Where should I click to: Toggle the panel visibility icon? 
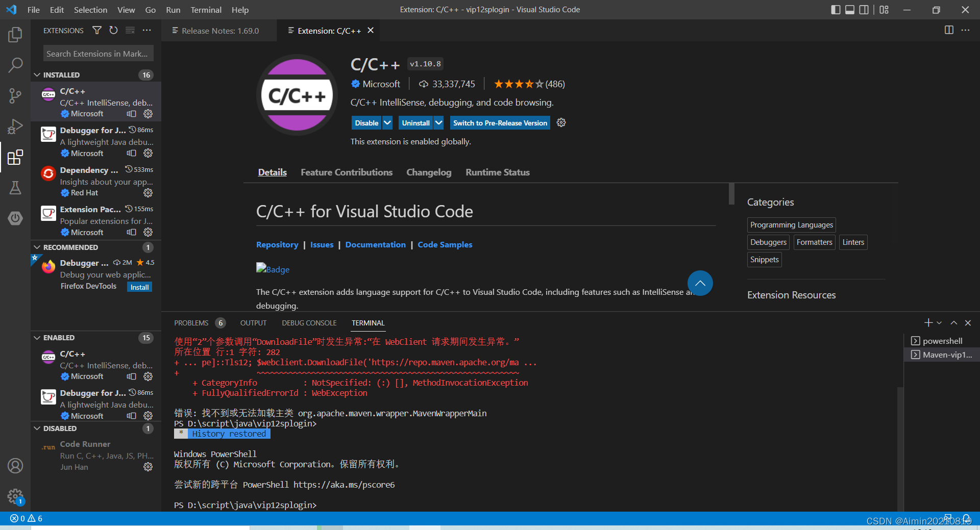point(849,10)
